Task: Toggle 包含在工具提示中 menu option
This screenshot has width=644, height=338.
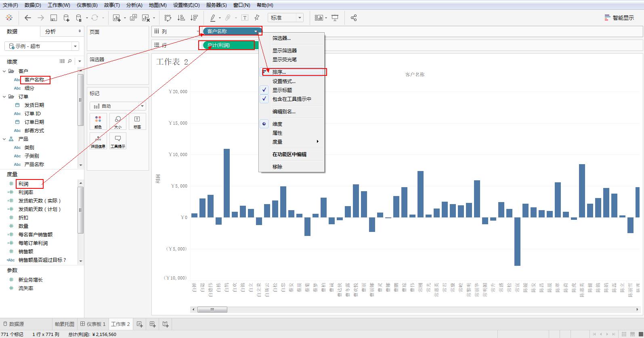Action: point(292,99)
